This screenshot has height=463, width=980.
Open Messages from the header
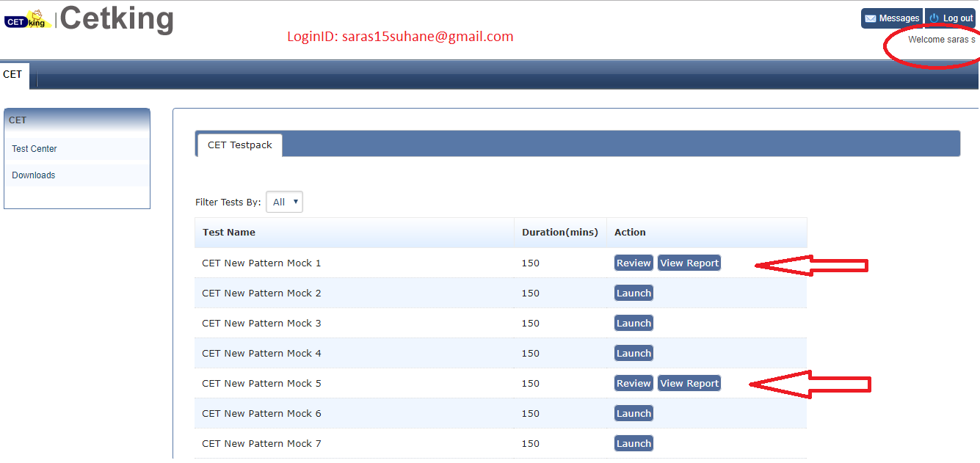click(891, 18)
